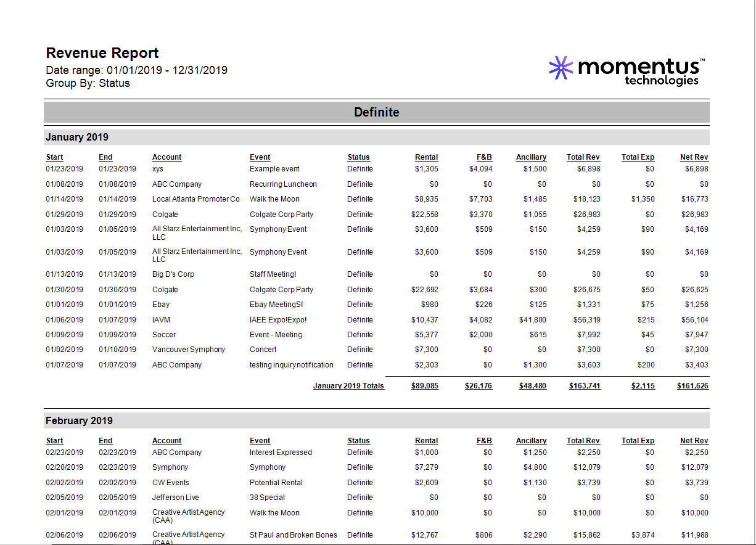Click the large "Definite" group header bar
The image size is (756, 545).
coord(377,112)
